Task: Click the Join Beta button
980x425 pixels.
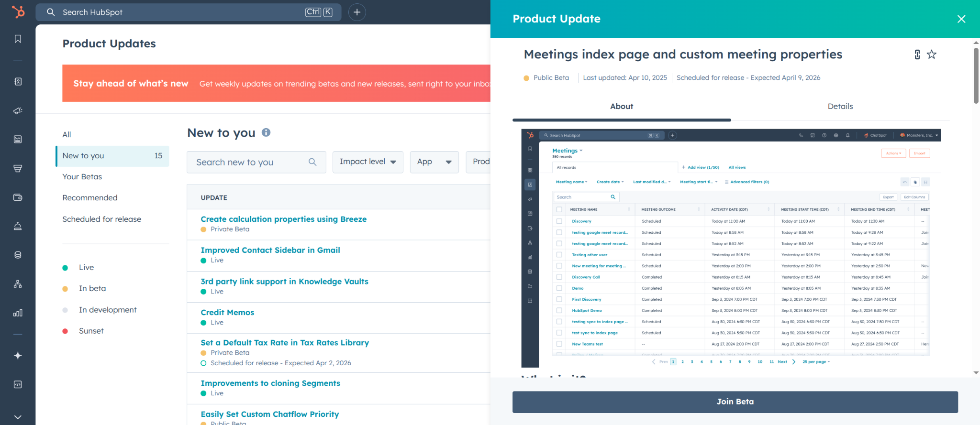Action: click(x=735, y=402)
